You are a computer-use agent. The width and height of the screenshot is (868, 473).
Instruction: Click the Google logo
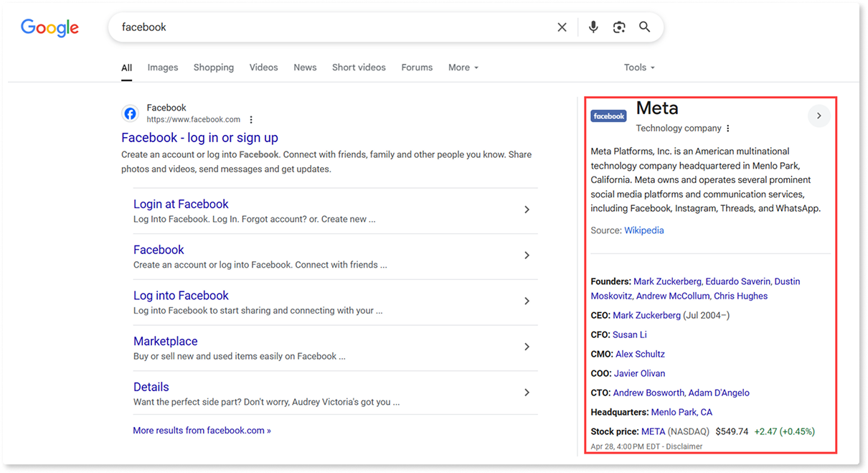[x=49, y=27]
